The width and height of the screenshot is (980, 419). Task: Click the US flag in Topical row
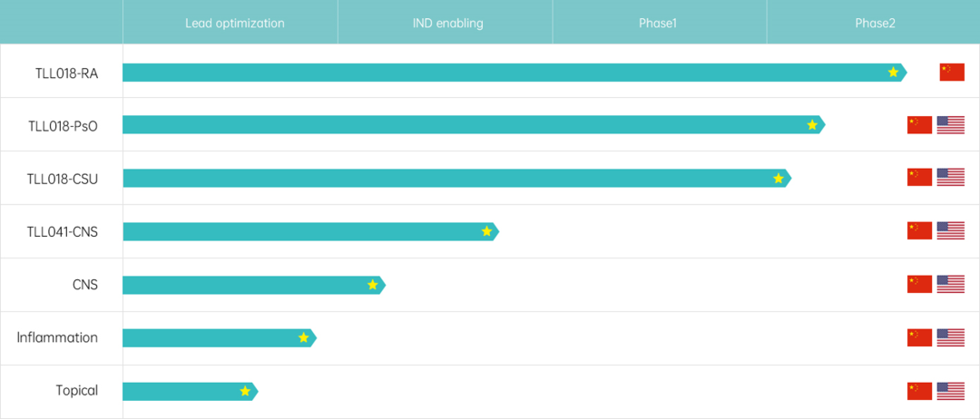tap(950, 391)
